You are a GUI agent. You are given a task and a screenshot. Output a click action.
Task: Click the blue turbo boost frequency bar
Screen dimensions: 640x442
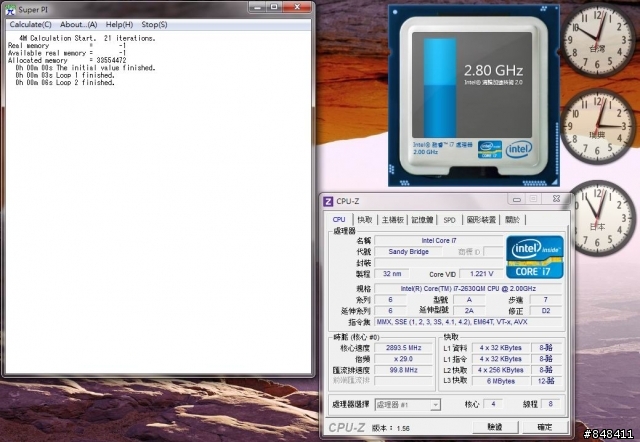440,88
